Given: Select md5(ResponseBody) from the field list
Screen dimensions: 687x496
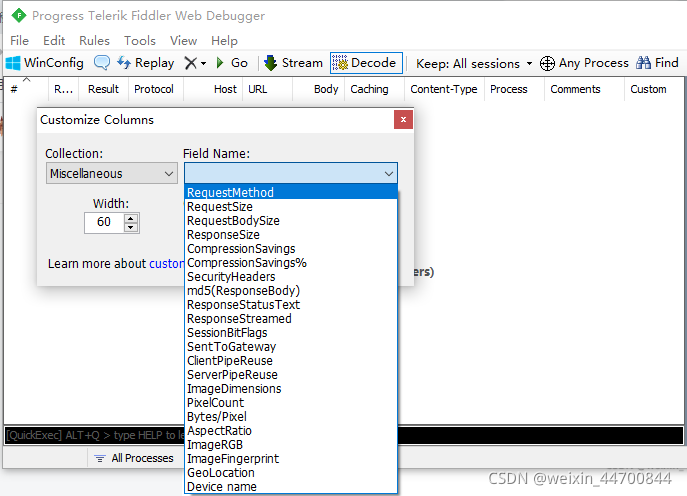Looking at the screenshot, I should tap(291, 291).
